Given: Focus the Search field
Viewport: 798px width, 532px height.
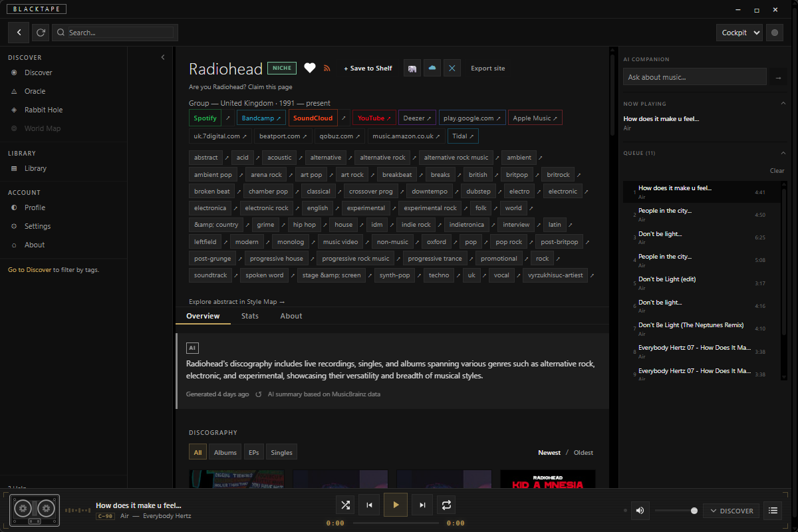Looking at the screenshot, I should click(115, 32).
